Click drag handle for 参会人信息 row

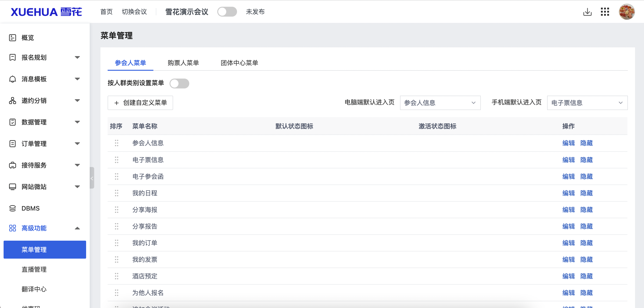click(x=117, y=143)
